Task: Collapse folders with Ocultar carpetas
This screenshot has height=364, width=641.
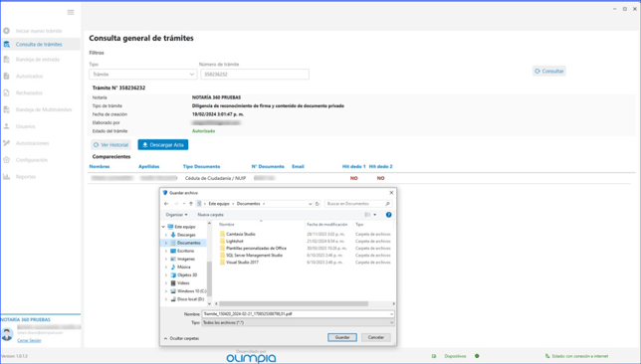Action: coord(181,339)
